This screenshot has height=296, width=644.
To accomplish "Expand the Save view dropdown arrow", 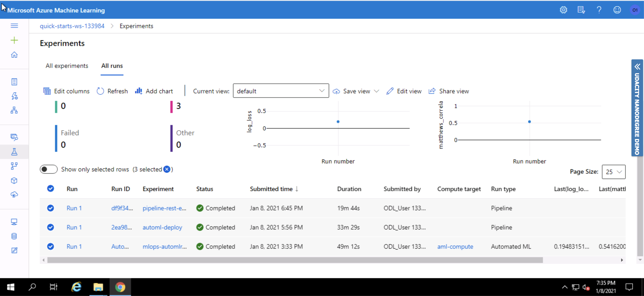I will pos(377,91).
